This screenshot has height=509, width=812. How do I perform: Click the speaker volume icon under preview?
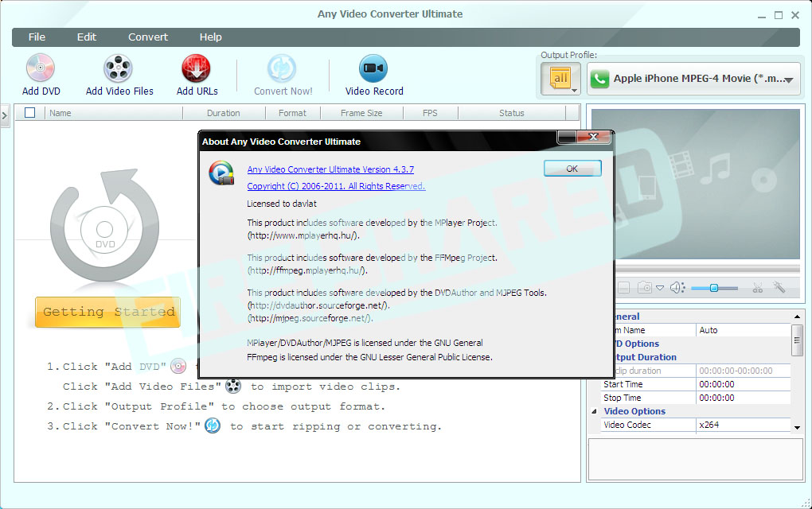(677, 287)
